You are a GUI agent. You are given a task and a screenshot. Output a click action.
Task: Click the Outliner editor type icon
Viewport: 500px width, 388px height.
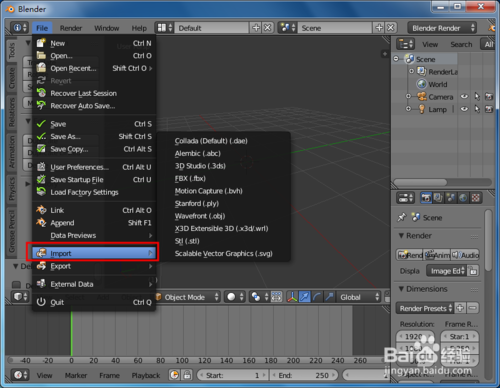click(x=405, y=44)
